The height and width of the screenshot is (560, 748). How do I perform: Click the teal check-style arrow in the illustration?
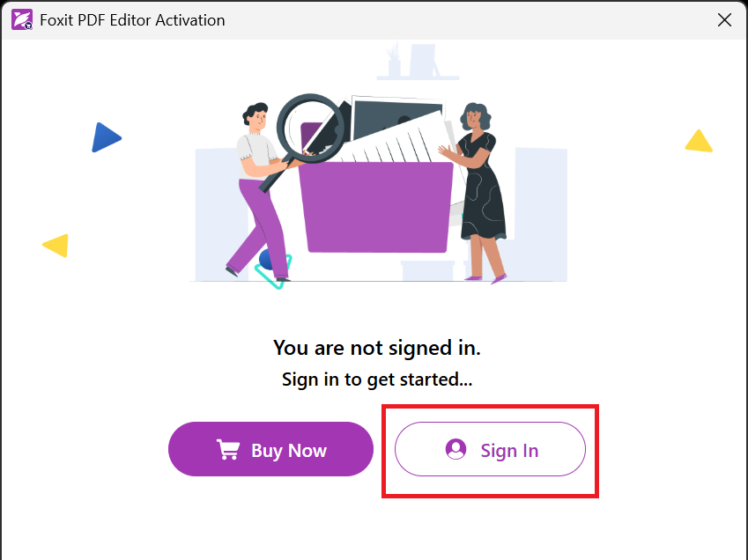coord(276,273)
